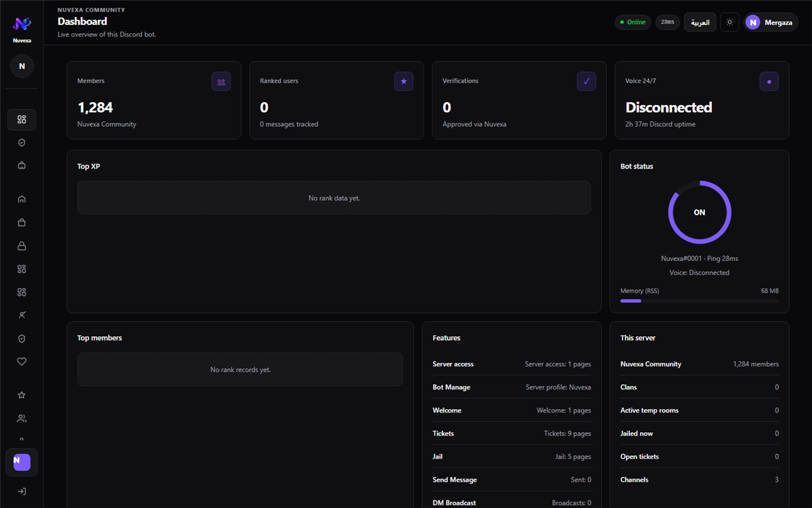
Task: Click the 'Nuvexa#0001 · Ping 28ms' text
Action: click(x=700, y=259)
